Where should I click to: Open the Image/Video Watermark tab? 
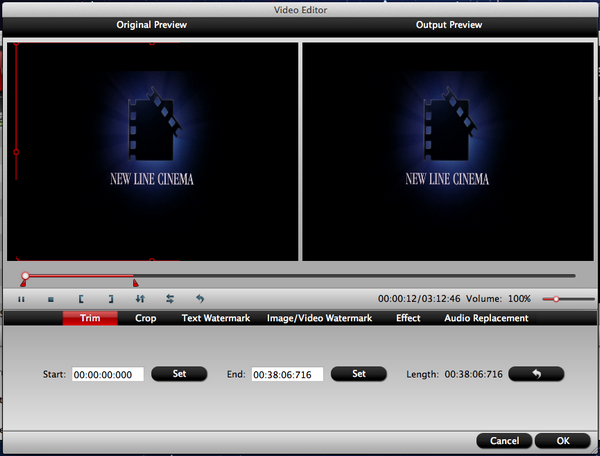(320, 318)
